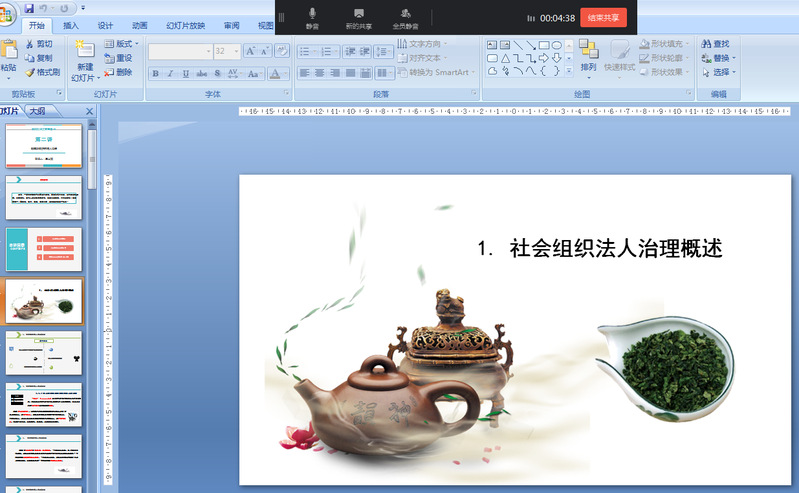Click the increase font size icon

click(x=251, y=51)
